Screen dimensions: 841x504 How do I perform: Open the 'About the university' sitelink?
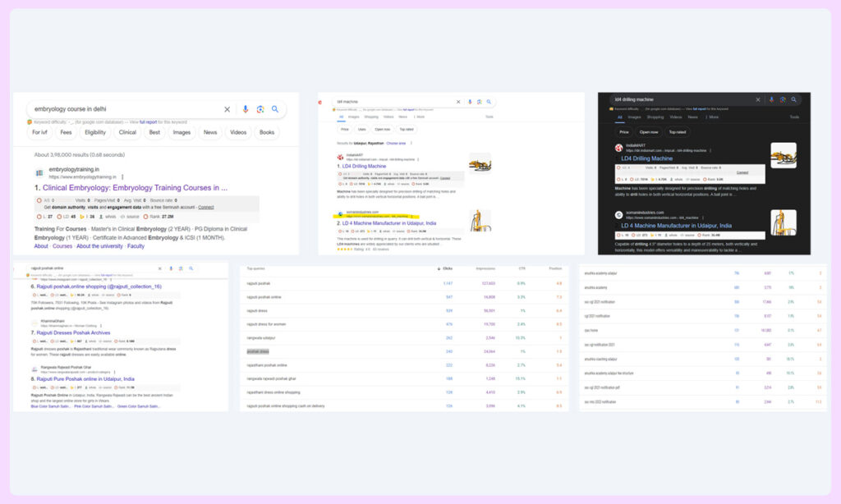[x=99, y=246]
